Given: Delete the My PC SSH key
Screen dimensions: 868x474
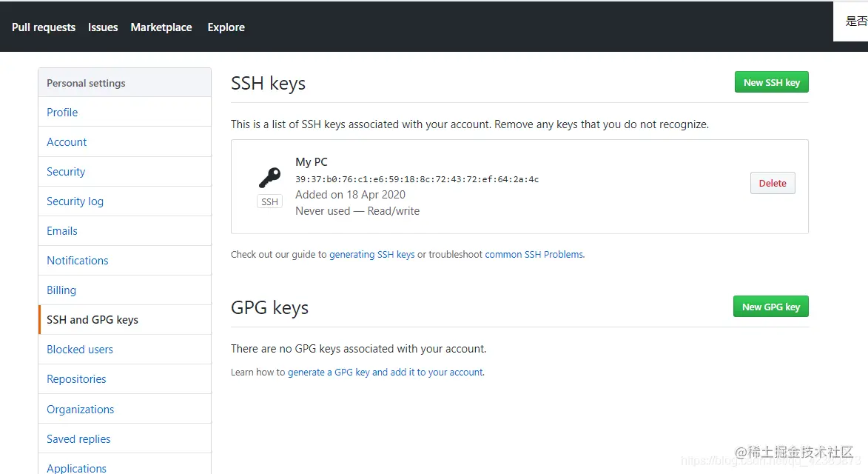Looking at the screenshot, I should point(772,184).
